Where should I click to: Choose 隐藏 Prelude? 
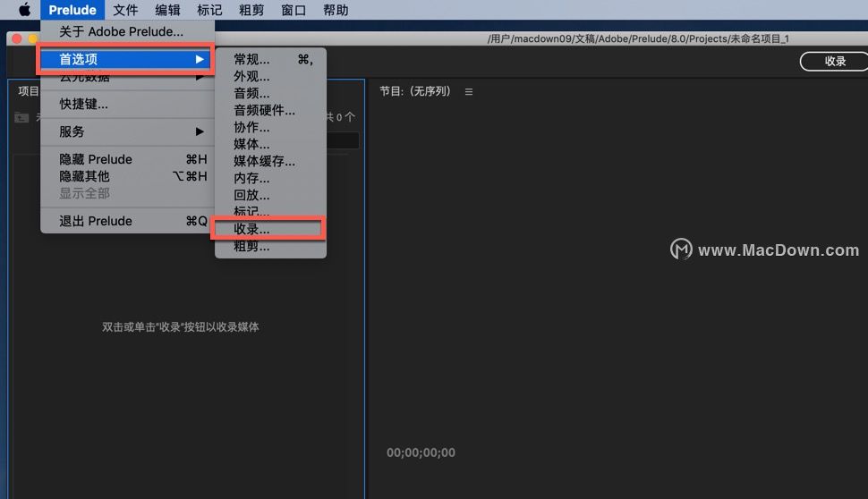[x=127, y=159]
